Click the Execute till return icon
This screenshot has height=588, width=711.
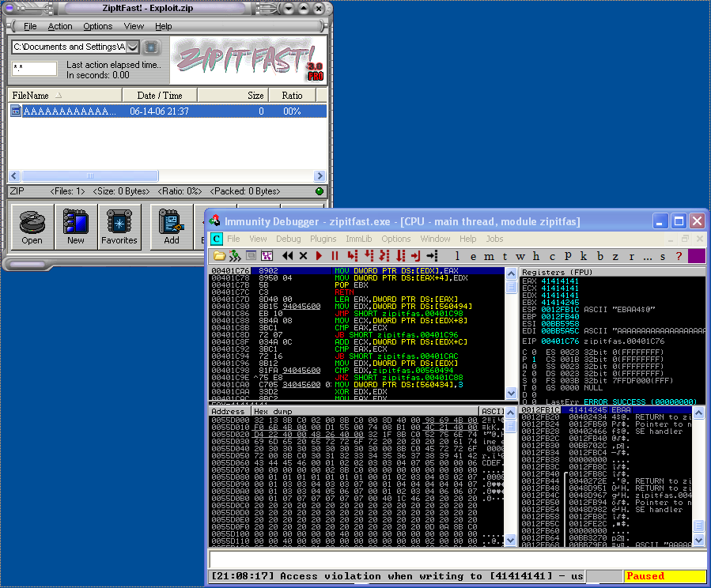point(416,256)
